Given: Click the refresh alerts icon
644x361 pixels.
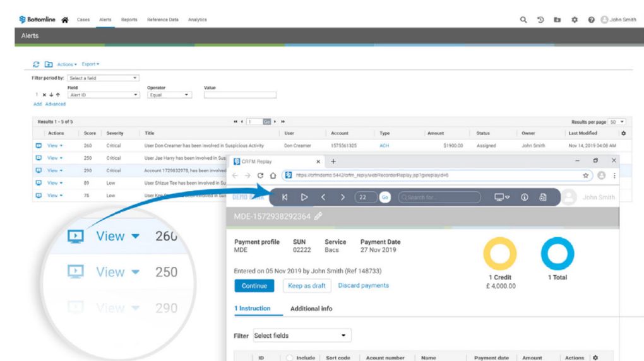Looking at the screenshot, I should pyautogui.click(x=36, y=64).
